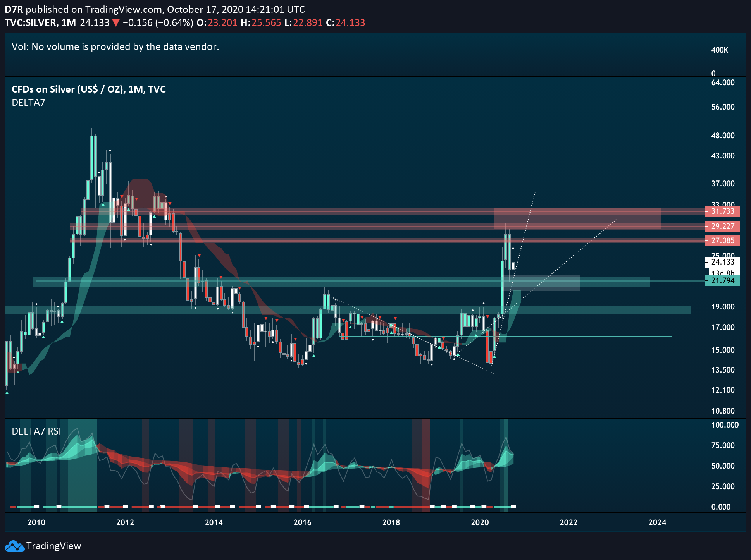
Task: Click the 48.000 price axis label
Action: 723,136
